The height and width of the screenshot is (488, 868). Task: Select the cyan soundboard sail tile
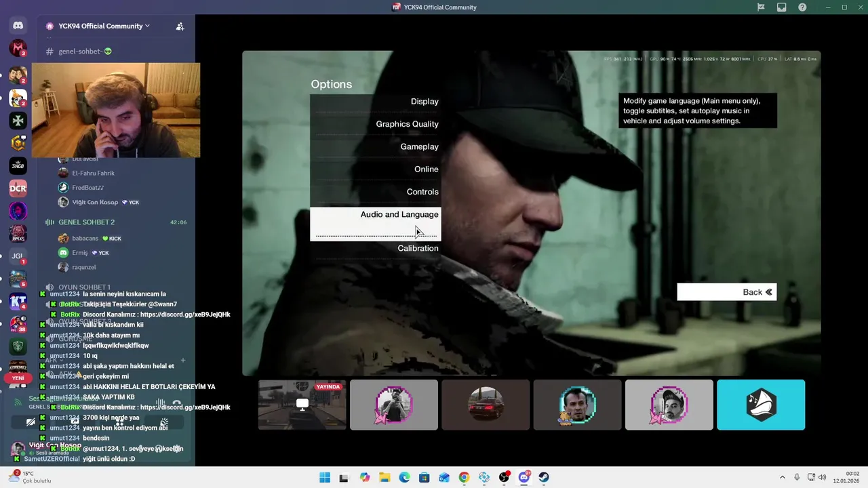(761, 405)
